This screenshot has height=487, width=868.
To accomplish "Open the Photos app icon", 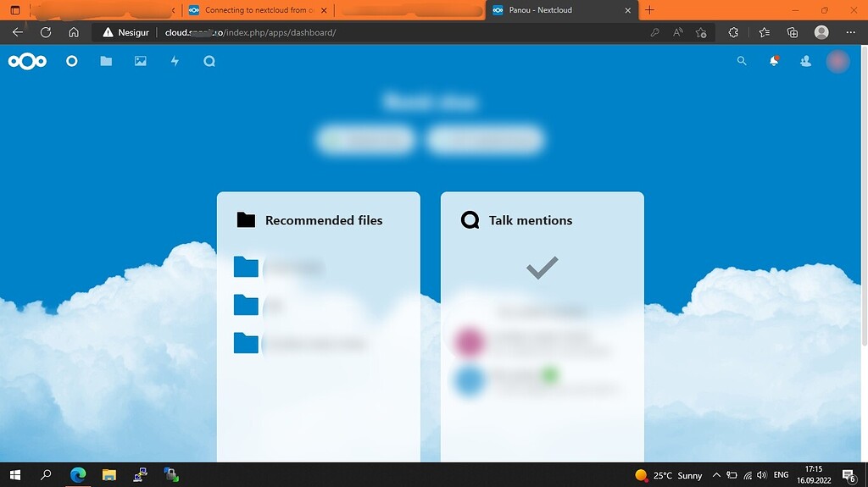I will 141,61.
